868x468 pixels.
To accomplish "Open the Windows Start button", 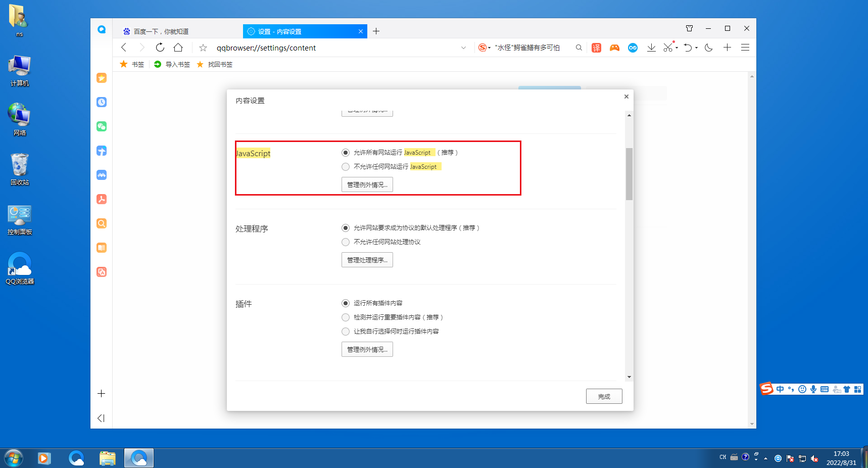I will [14, 458].
